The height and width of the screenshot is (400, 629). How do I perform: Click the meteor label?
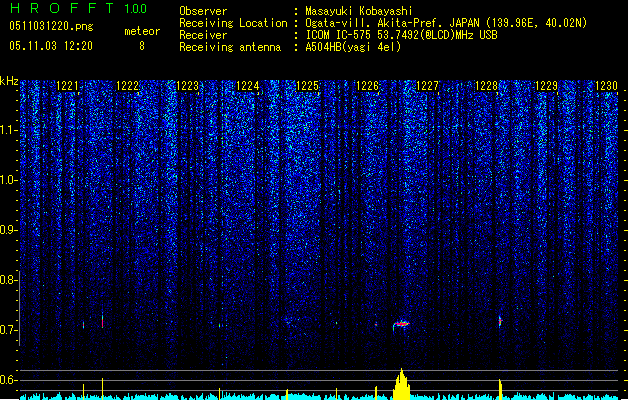click(x=142, y=31)
